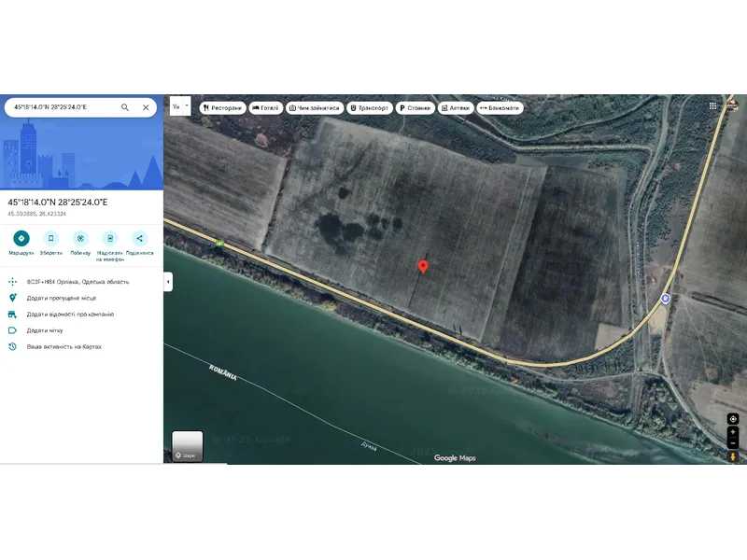
Task: Share location with Поділитися icon
Action: pyautogui.click(x=140, y=239)
